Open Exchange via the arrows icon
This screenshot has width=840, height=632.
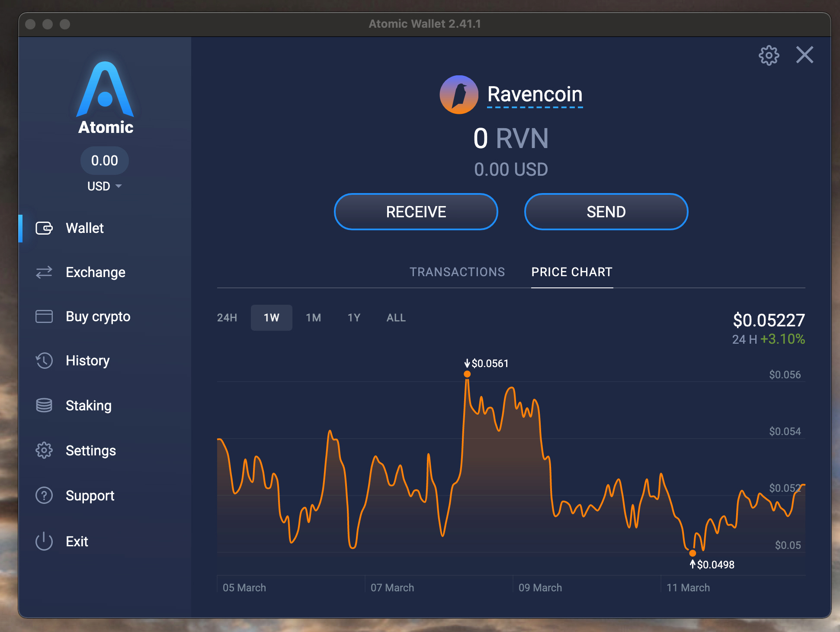[x=44, y=272]
